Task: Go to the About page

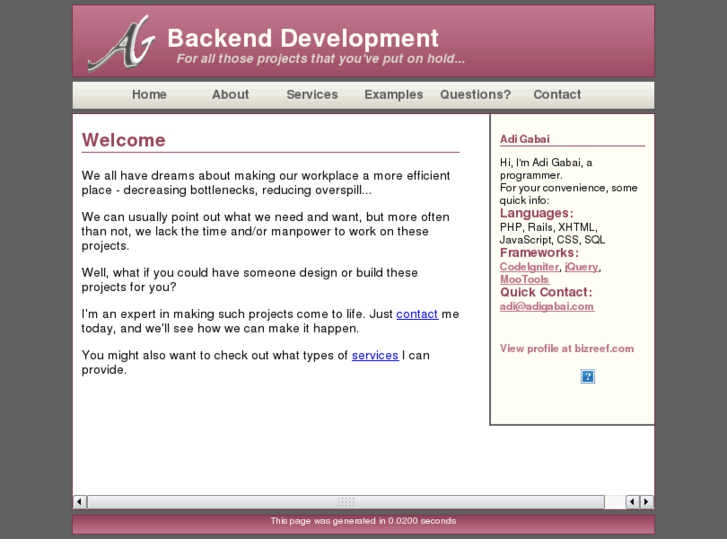Action: coord(230,95)
